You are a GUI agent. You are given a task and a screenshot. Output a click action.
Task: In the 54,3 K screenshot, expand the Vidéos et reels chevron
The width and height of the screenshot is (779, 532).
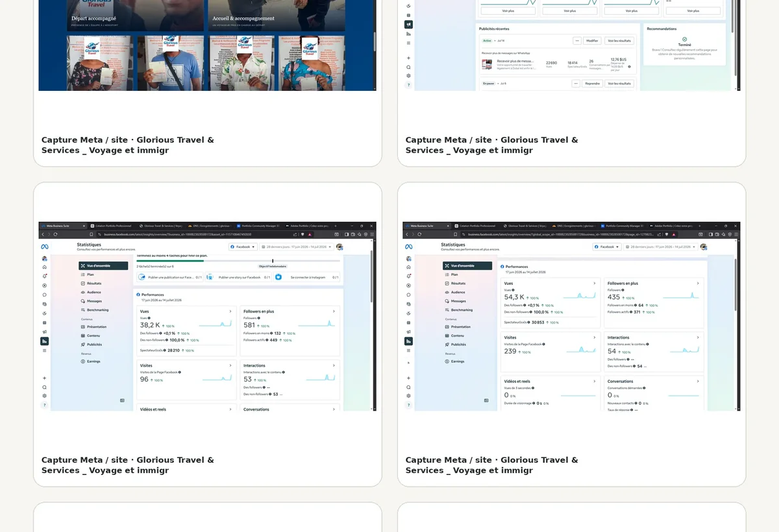point(595,381)
